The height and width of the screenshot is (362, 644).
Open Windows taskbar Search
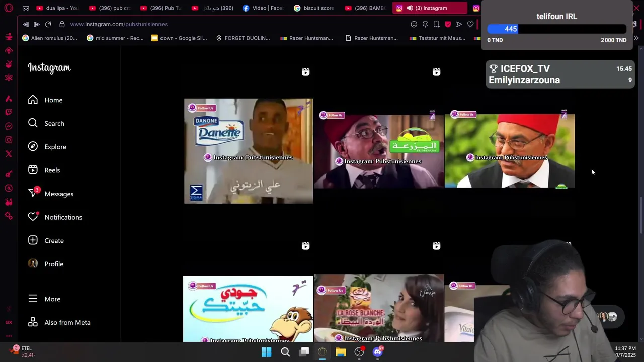point(285,352)
